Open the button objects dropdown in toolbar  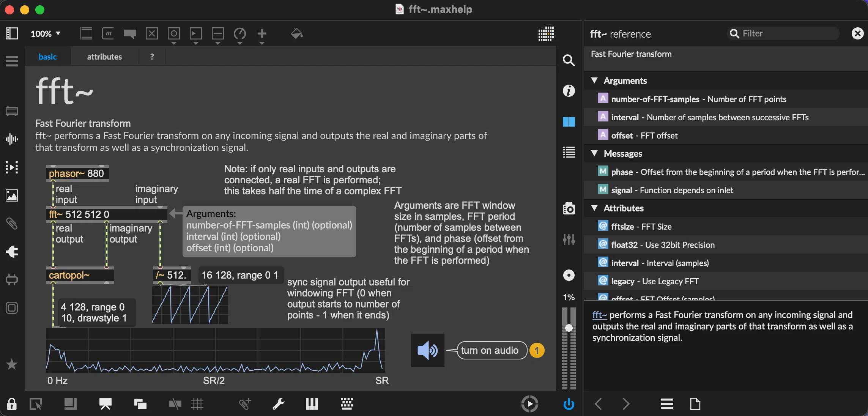click(x=174, y=35)
